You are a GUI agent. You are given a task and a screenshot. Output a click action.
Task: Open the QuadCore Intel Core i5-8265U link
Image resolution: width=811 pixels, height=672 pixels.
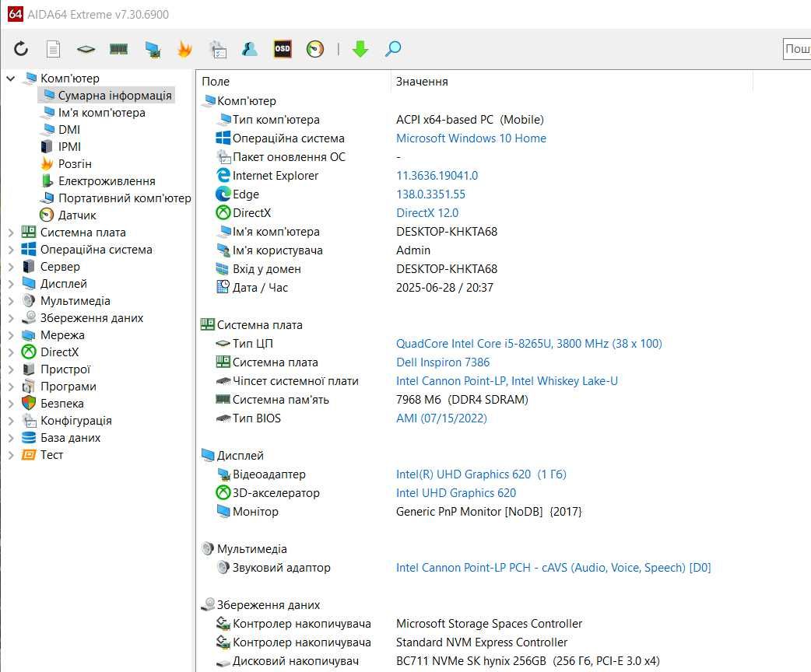click(528, 343)
